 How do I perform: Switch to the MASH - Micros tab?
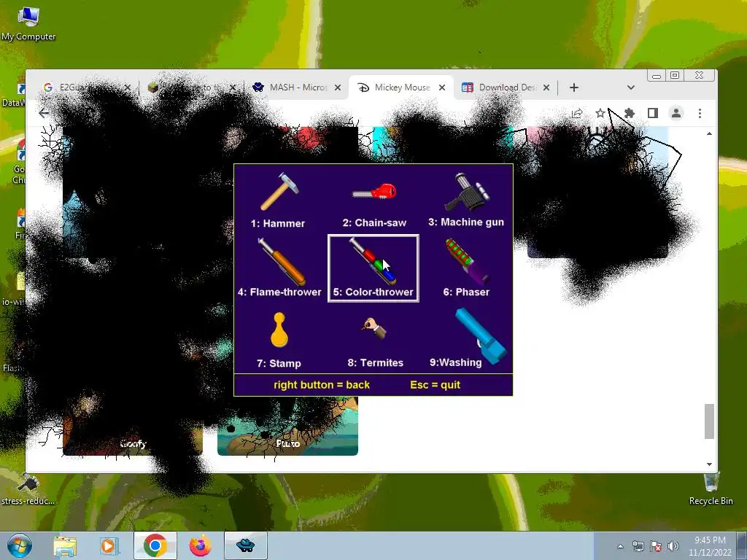(296, 87)
